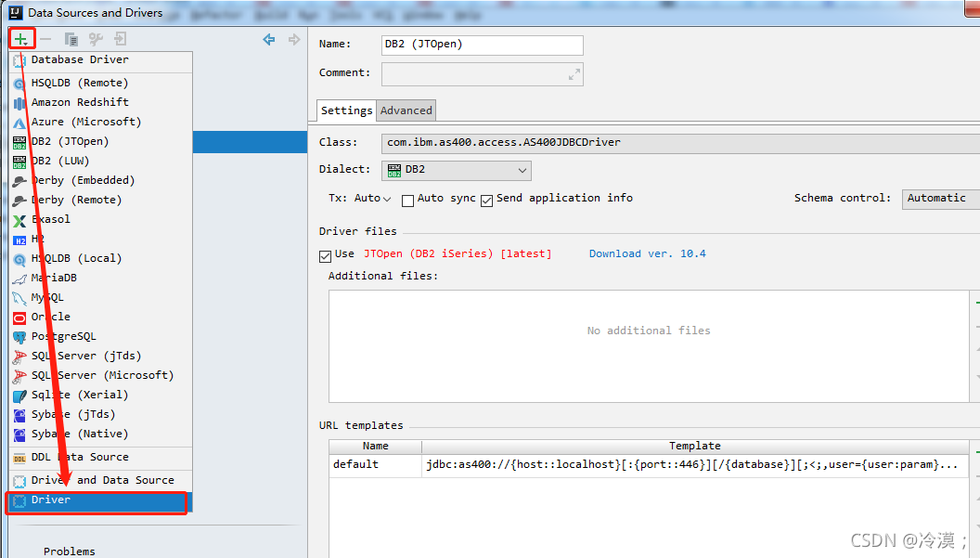This screenshot has height=558, width=980.
Task: Choose Sqlite (Xerial) entry
Action: click(x=100, y=394)
